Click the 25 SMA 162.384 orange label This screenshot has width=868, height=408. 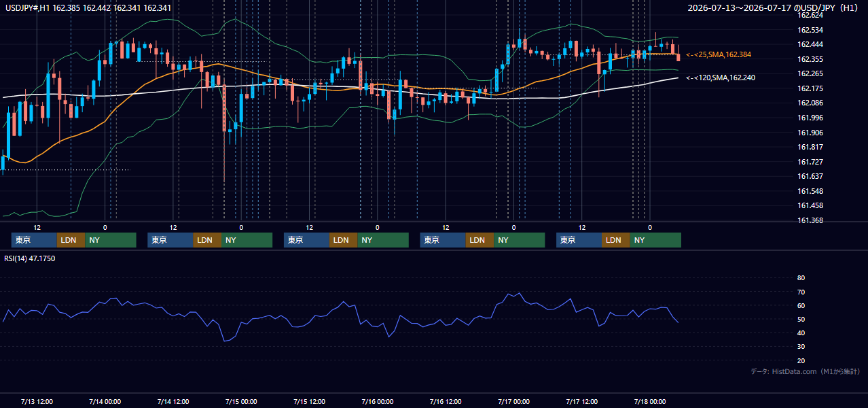(719, 54)
